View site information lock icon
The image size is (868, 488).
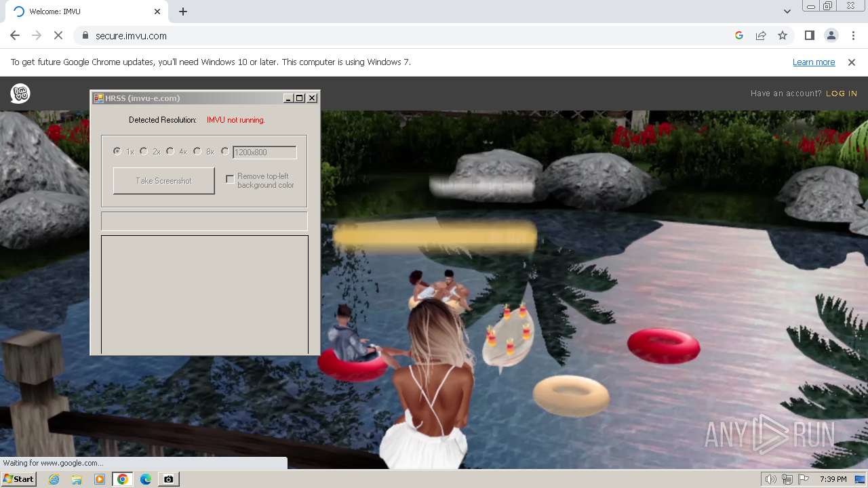pos(85,35)
